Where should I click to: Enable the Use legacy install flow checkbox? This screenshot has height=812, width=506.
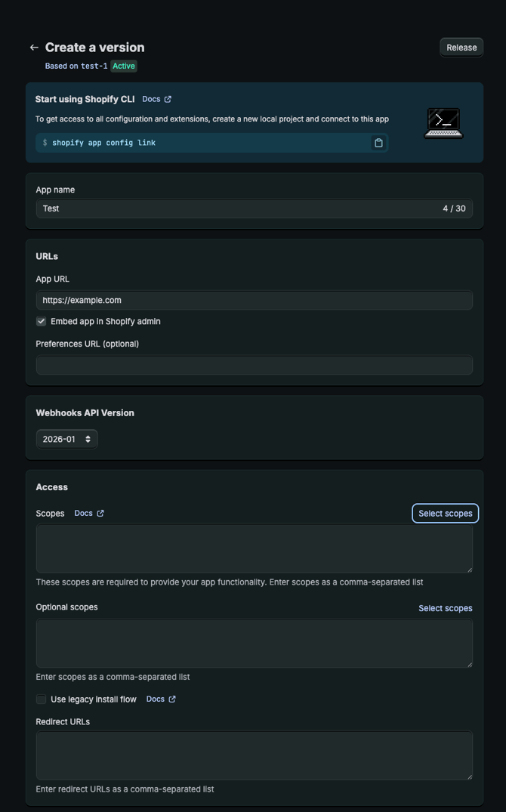41,699
